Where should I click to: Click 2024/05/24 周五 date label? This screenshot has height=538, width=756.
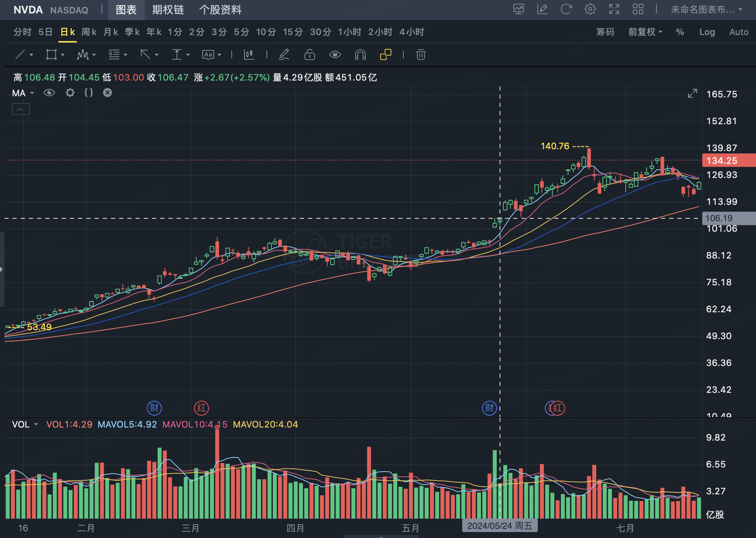(x=500, y=526)
